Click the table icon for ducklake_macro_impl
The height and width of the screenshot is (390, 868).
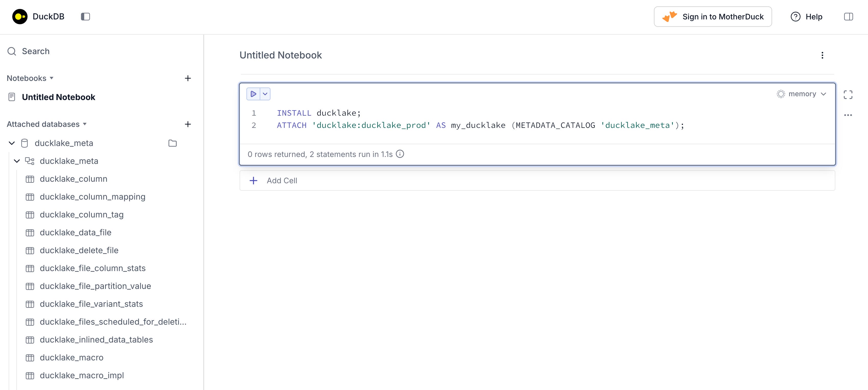[x=30, y=375]
